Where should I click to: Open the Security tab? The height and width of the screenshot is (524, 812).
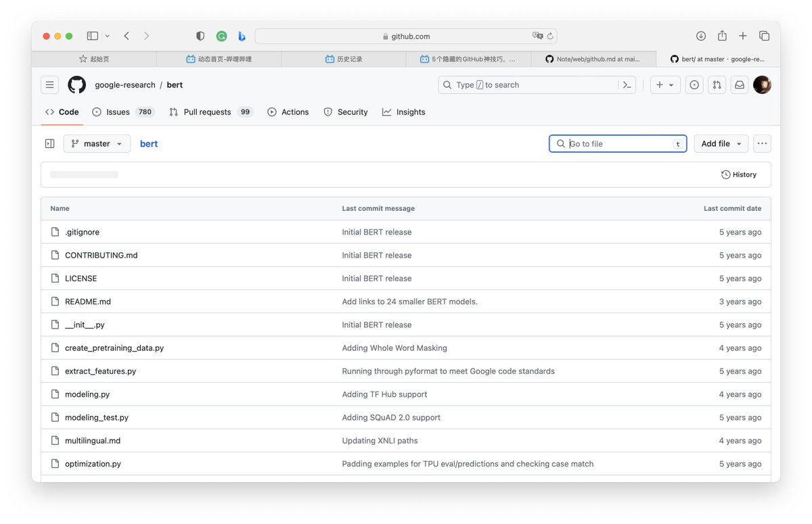click(346, 112)
